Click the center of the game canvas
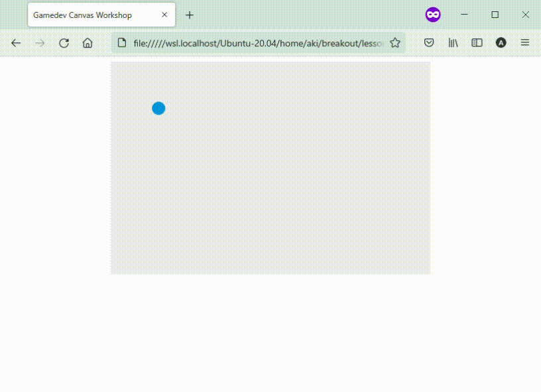541x392 pixels. point(270,168)
